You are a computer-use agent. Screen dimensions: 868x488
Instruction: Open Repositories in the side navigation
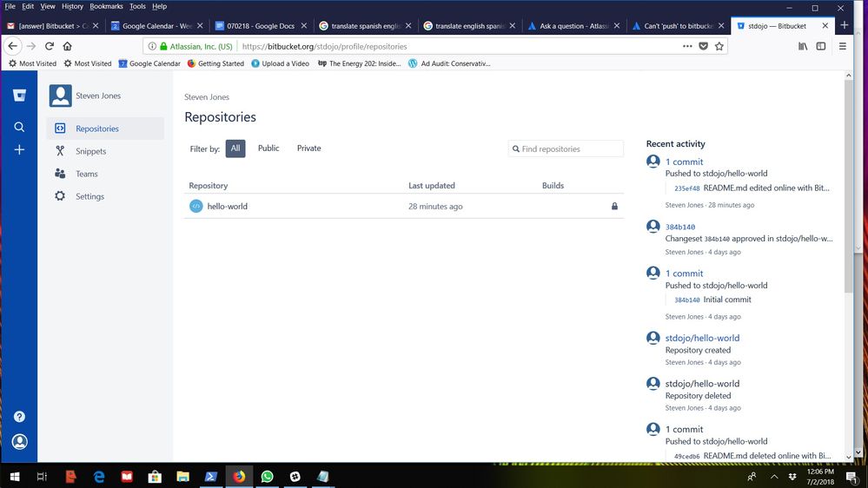105,129
